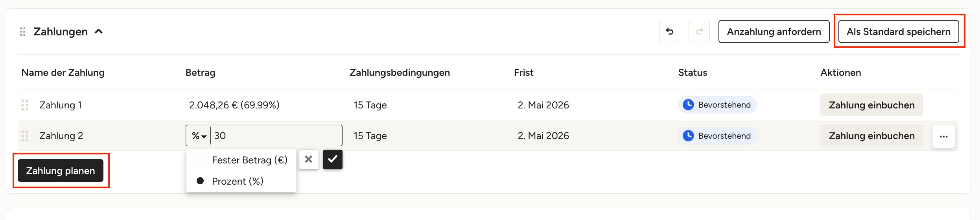This screenshot has height=220, width=980.
Task: Click the Anzahlung anfordern button
Action: click(x=774, y=31)
